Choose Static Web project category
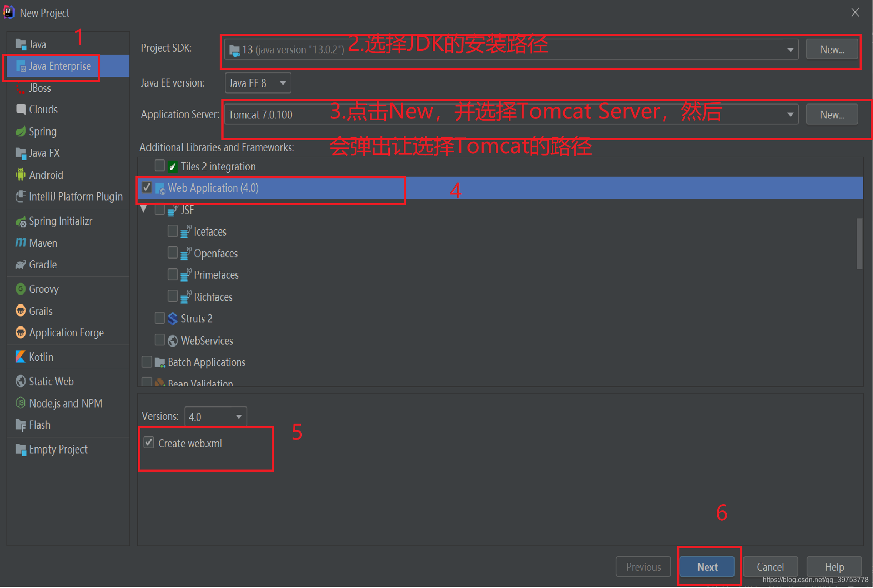 69,381
